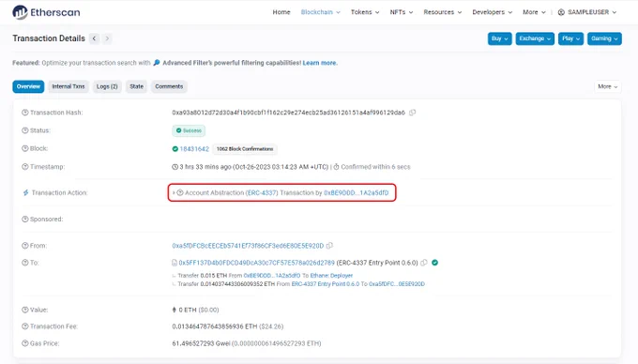Go to the previous transaction arrow

(95, 38)
